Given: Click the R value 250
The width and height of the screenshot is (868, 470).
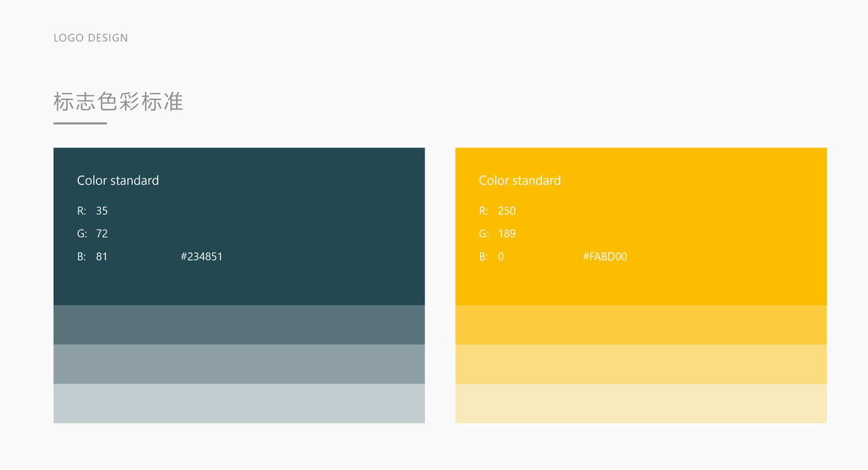Looking at the screenshot, I should 507,211.
